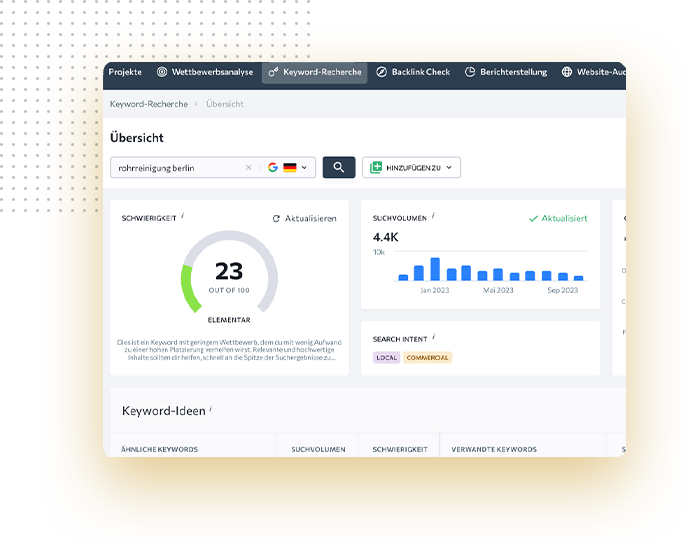Click the LOCAL search intent tag
The height and width of the screenshot is (547, 690).
tap(385, 357)
